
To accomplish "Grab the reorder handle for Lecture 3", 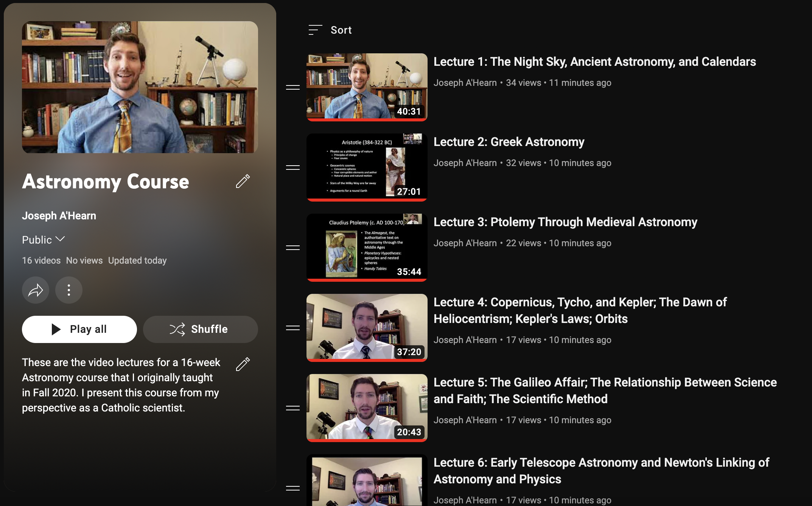I will click(x=293, y=248).
